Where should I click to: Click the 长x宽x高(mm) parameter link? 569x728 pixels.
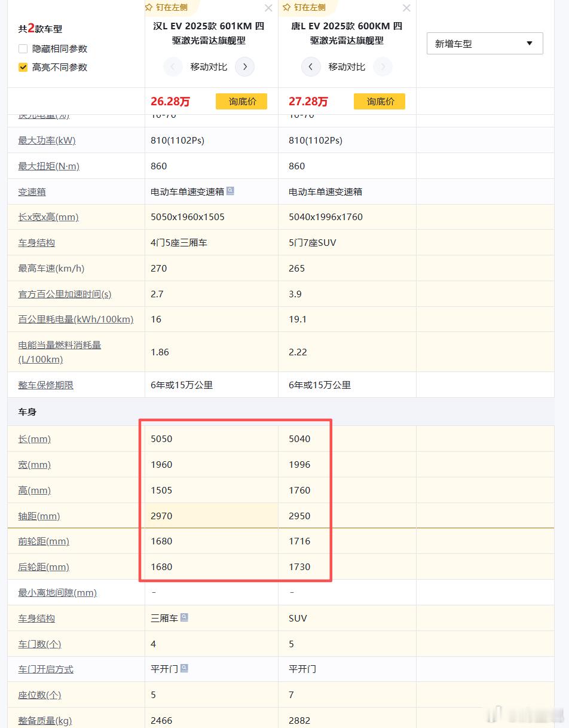click(x=48, y=217)
